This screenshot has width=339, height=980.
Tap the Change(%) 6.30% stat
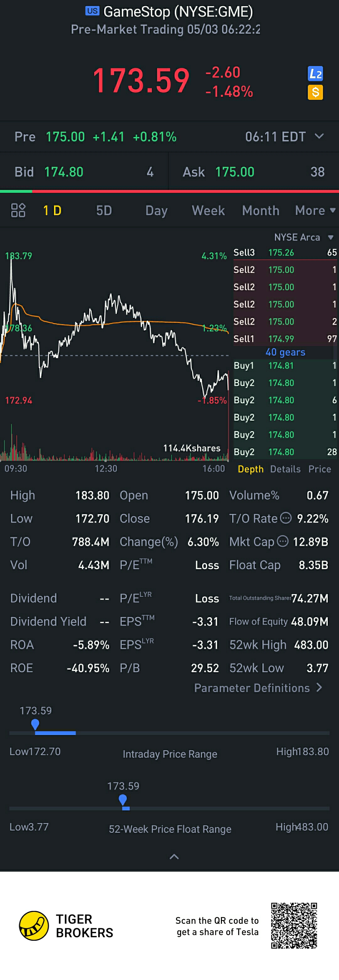(x=169, y=542)
